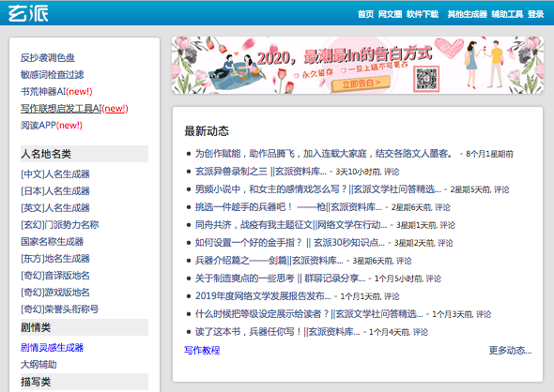Screen dimensions: 554x392
Task: Open article 如何设置一个好的金手指
Action: tap(290, 243)
